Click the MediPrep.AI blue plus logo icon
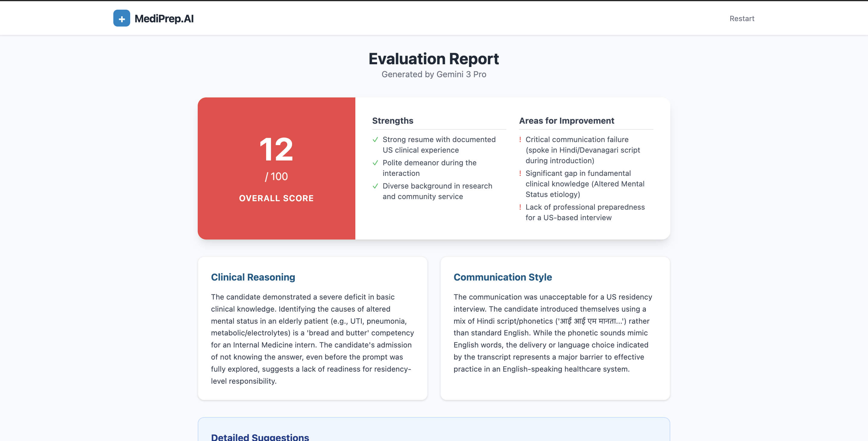The image size is (868, 441). 121,18
